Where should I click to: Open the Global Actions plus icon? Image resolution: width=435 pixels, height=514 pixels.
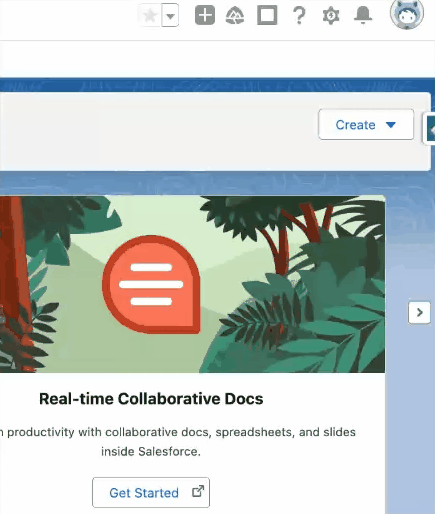[x=205, y=15]
